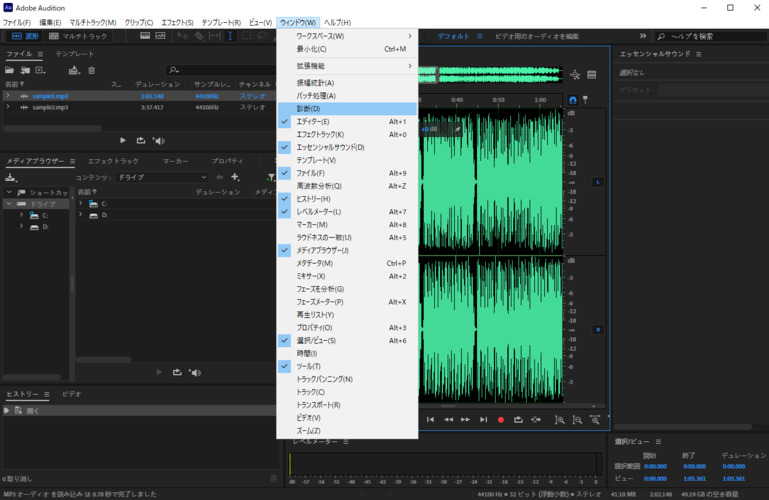
Task: Toggle レベルメーター(L) panel visibility
Action: pos(318,212)
